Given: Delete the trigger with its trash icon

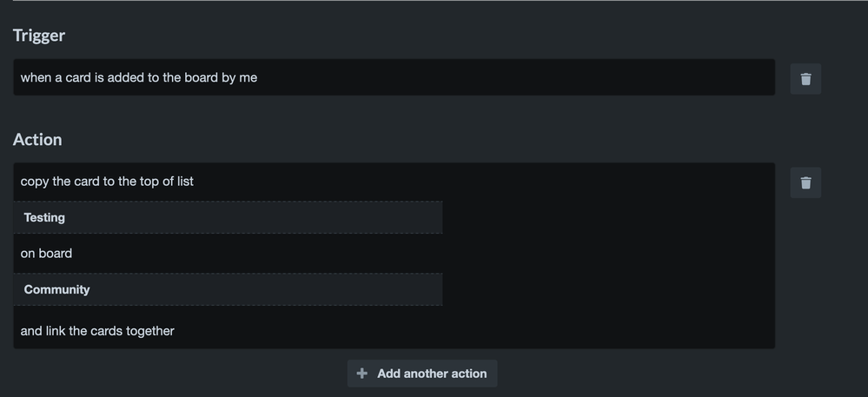Looking at the screenshot, I should (x=805, y=79).
